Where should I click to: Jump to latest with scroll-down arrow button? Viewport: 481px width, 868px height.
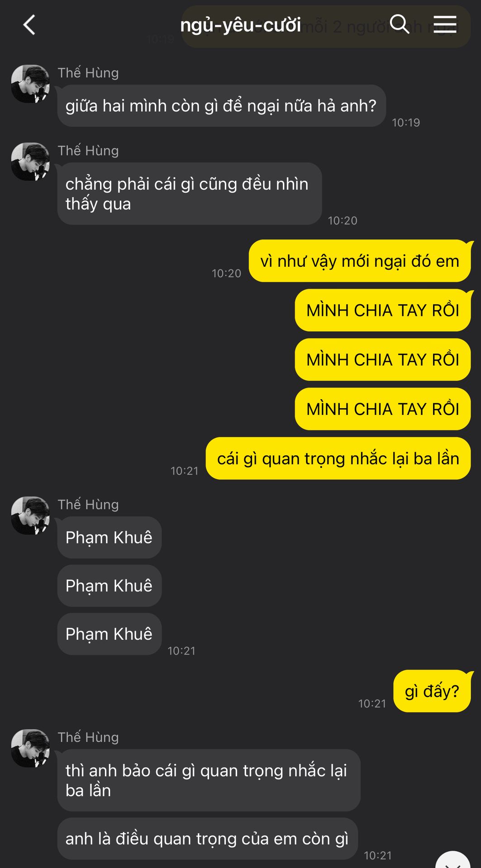[452, 860]
